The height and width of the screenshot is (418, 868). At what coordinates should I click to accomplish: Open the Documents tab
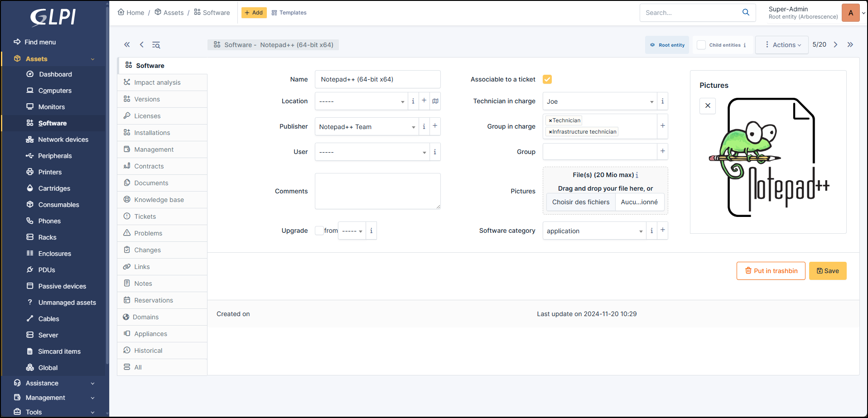pos(162,183)
